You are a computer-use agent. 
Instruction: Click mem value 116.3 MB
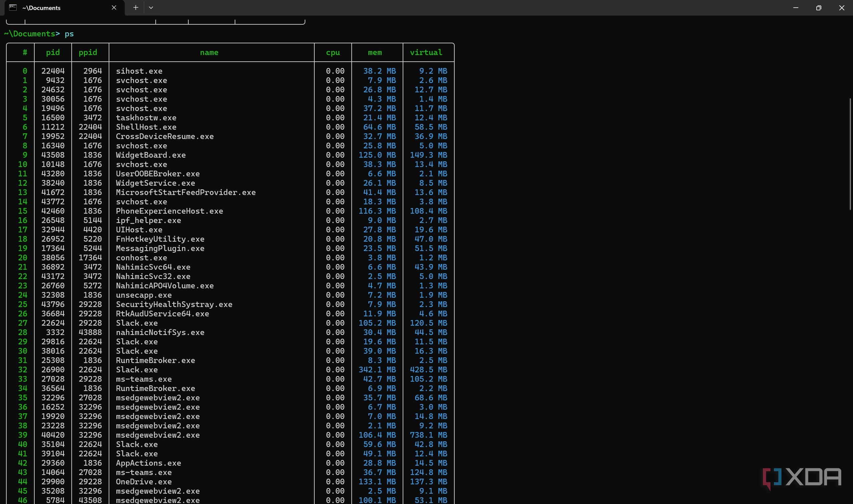coord(377,211)
